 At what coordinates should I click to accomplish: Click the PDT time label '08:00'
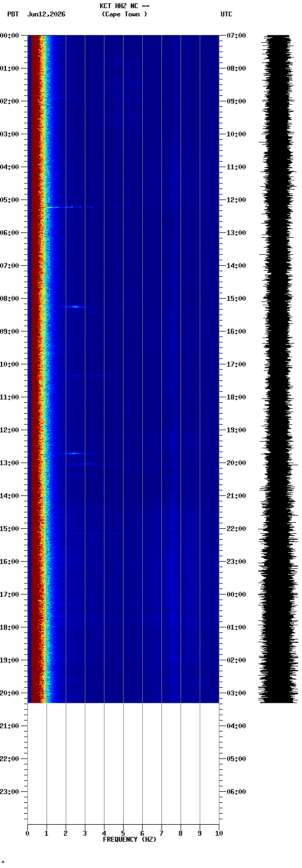[x=10, y=299]
